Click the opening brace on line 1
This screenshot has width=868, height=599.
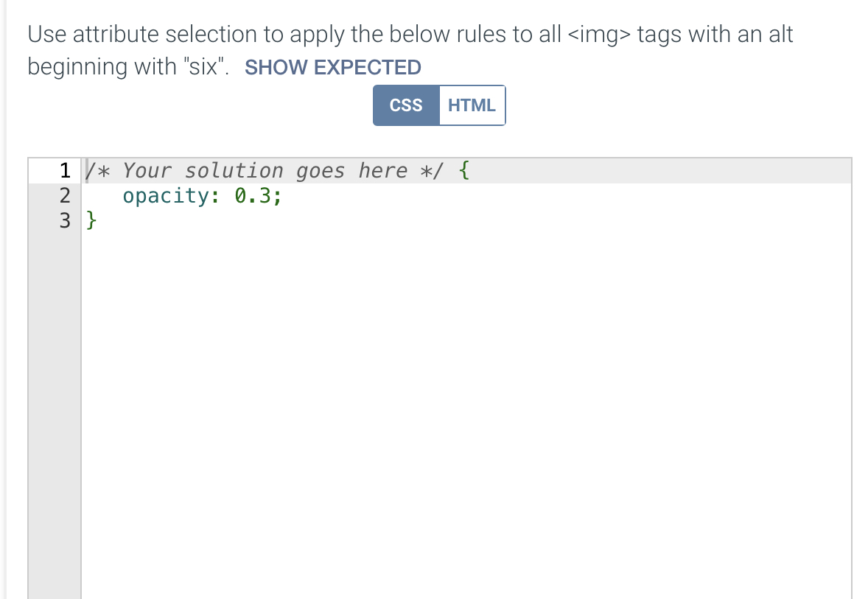[464, 170]
